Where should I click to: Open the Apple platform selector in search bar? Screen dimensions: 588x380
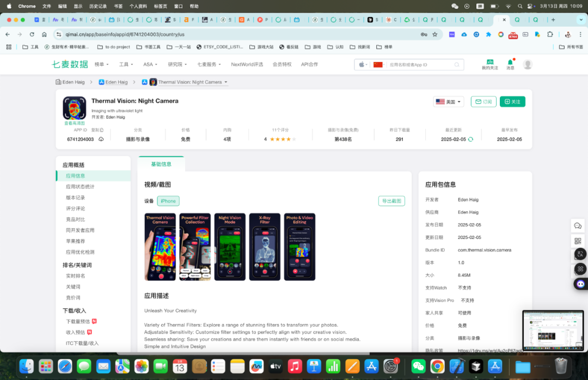coord(363,65)
